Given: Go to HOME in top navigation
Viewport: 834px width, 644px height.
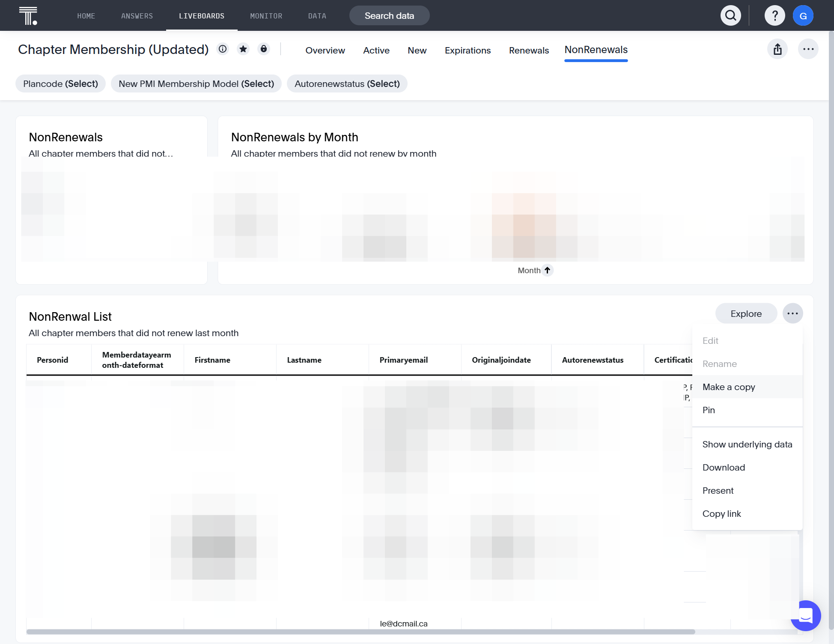Looking at the screenshot, I should [86, 16].
